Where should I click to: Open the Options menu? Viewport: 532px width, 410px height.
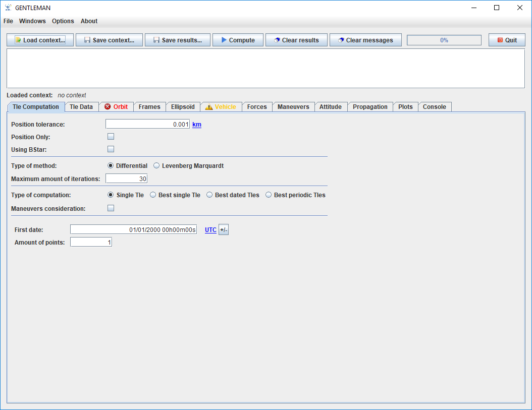[63, 21]
